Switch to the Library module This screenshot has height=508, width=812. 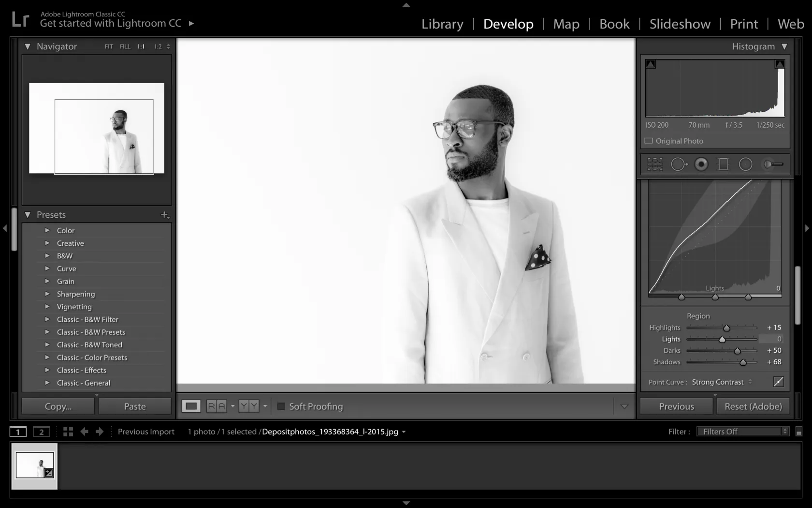tap(441, 24)
